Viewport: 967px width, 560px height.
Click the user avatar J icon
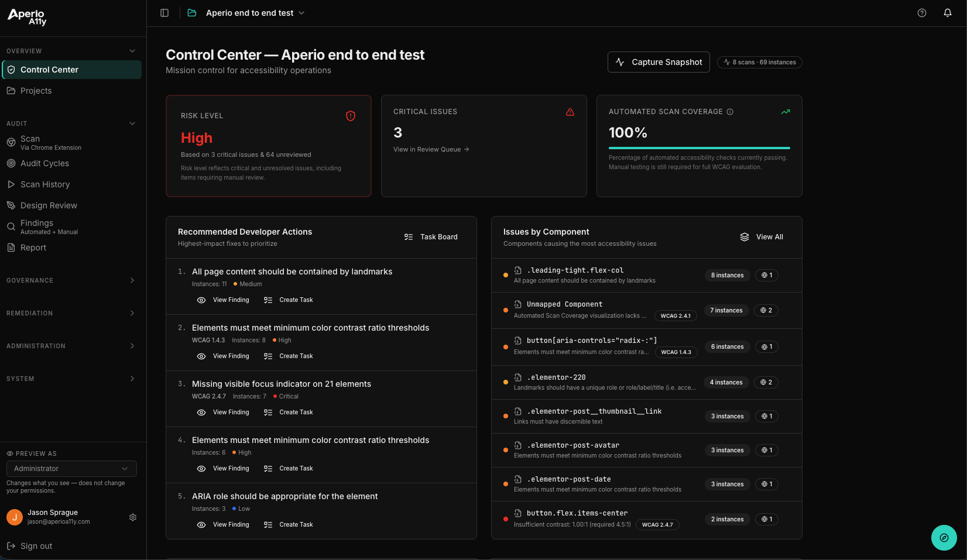(15, 517)
